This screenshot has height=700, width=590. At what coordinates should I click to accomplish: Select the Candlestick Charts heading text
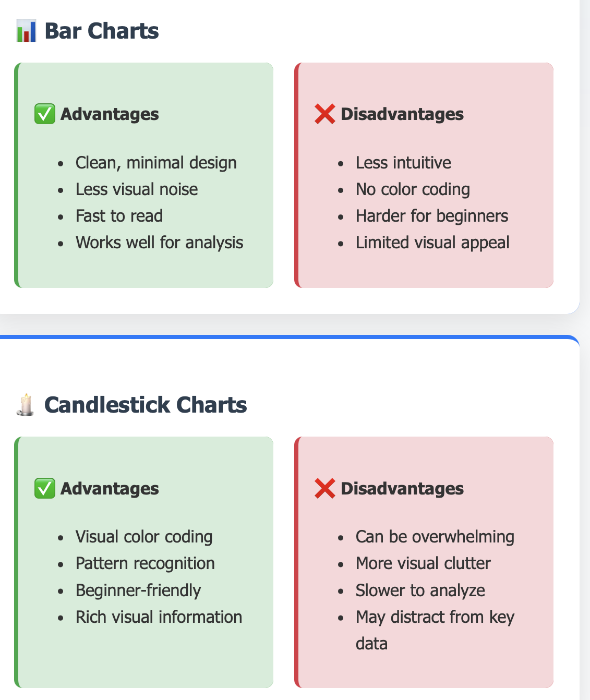(146, 405)
